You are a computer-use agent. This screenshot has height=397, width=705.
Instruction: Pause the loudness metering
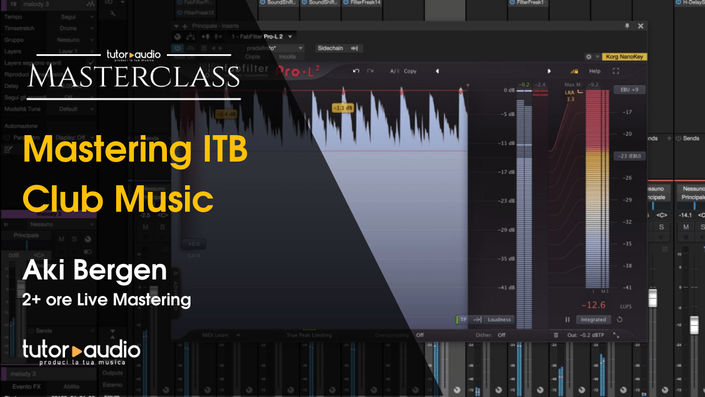567,320
